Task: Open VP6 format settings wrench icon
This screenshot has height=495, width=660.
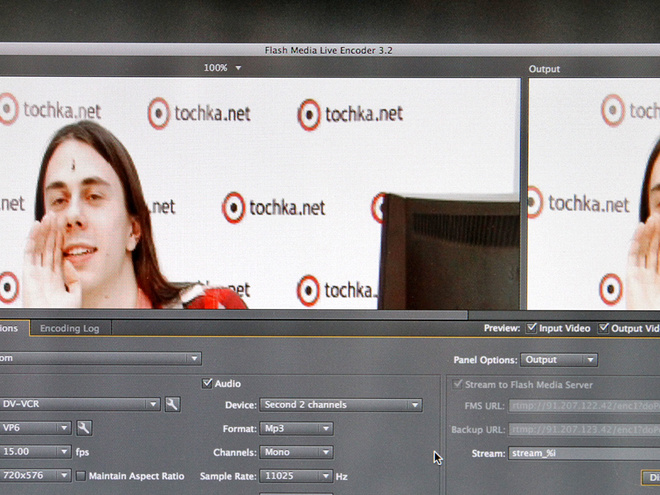Action: 84,428
